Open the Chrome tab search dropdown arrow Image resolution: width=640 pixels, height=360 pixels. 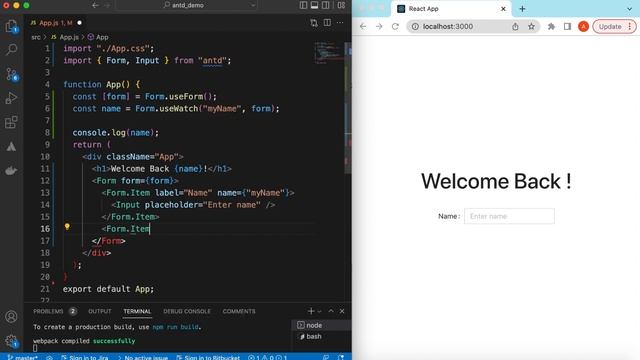point(629,9)
